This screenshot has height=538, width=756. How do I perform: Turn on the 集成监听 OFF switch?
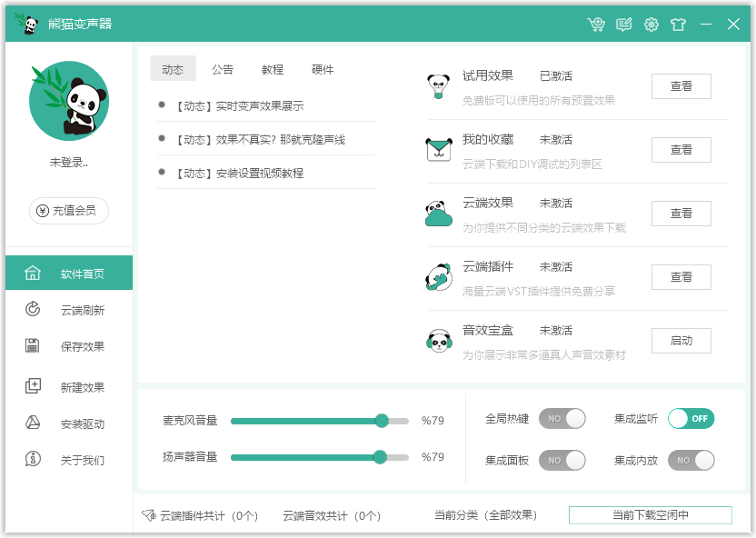pyautogui.click(x=691, y=418)
